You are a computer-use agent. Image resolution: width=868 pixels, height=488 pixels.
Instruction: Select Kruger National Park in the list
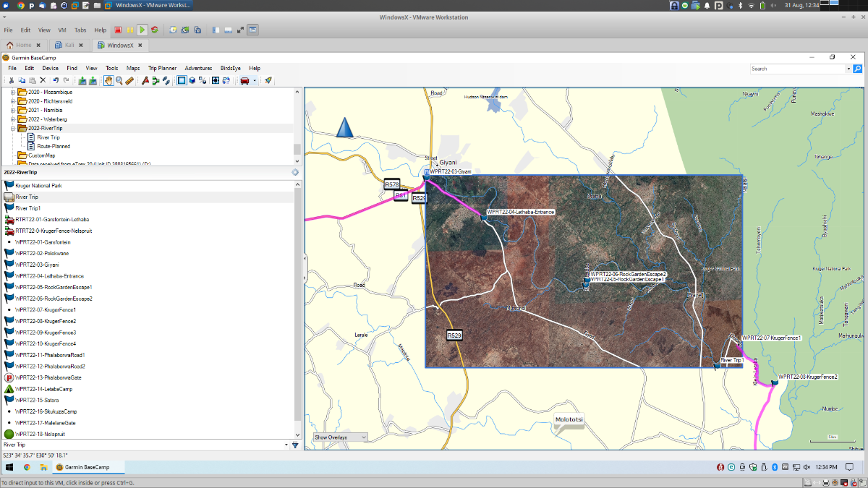[38, 186]
